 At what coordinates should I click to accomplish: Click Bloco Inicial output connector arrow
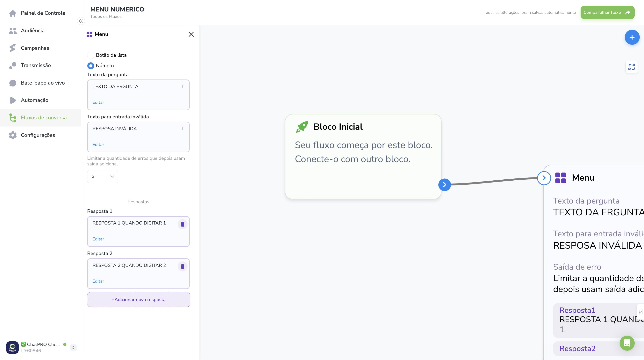click(x=445, y=185)
